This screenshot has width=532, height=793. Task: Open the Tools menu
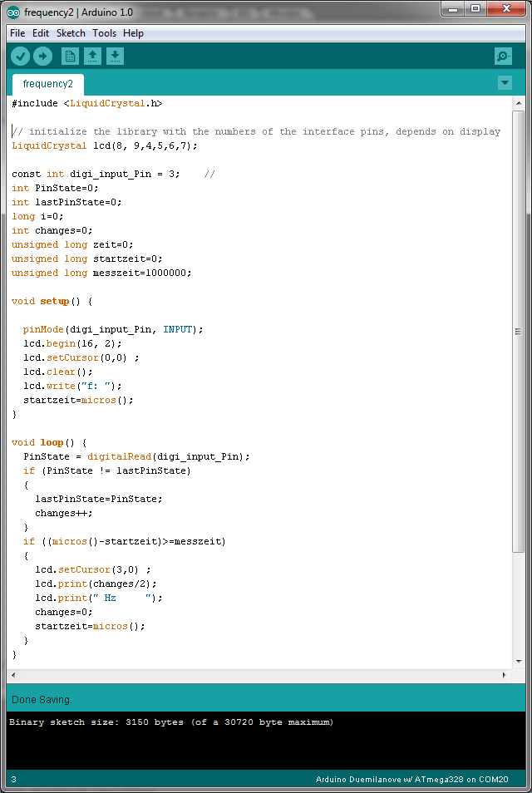pyautogui.click(x=104, y=33)
